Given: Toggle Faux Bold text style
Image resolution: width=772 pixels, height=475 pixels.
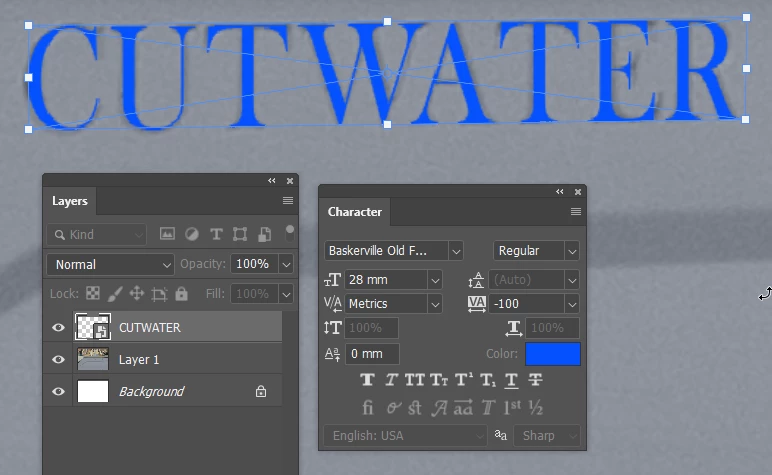Looking at the screenshot, I should pos(367,380).
